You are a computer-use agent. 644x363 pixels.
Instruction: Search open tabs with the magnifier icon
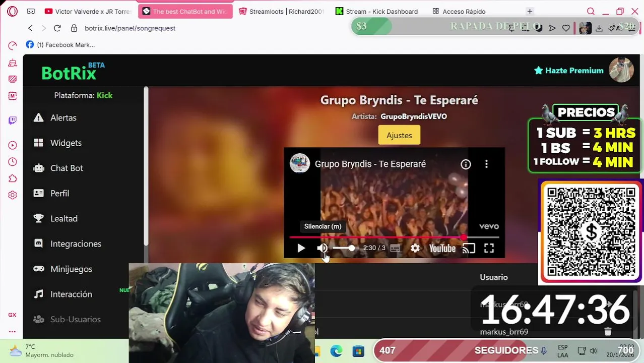pos(591,11)
